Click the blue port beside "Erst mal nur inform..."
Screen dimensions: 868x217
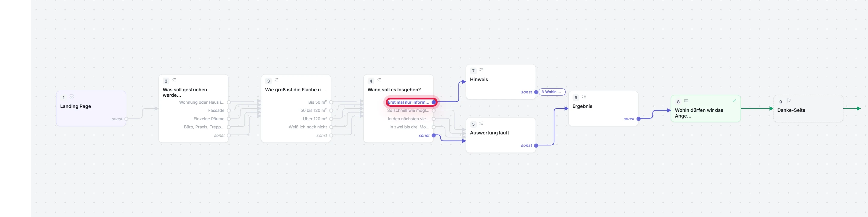[434, 102]
